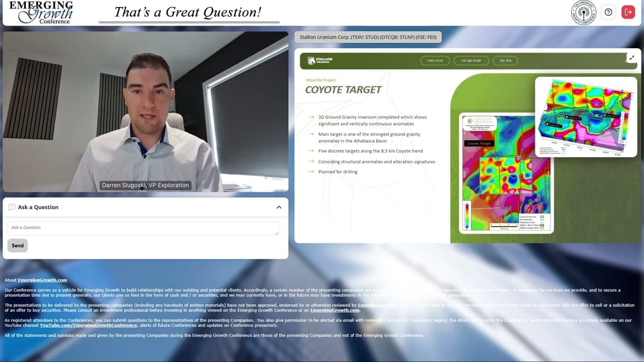Open EmergingGrowth.com link after 'Conference or on'
Viewport: 644px width, 362px height.
click(x=335, y=310)
